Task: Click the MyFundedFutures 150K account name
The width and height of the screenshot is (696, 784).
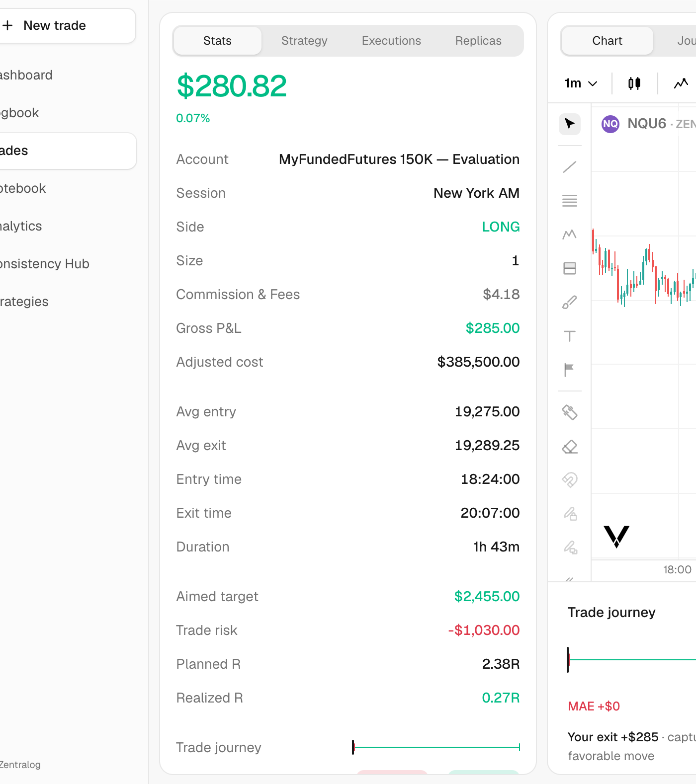Action: [399, 159]
